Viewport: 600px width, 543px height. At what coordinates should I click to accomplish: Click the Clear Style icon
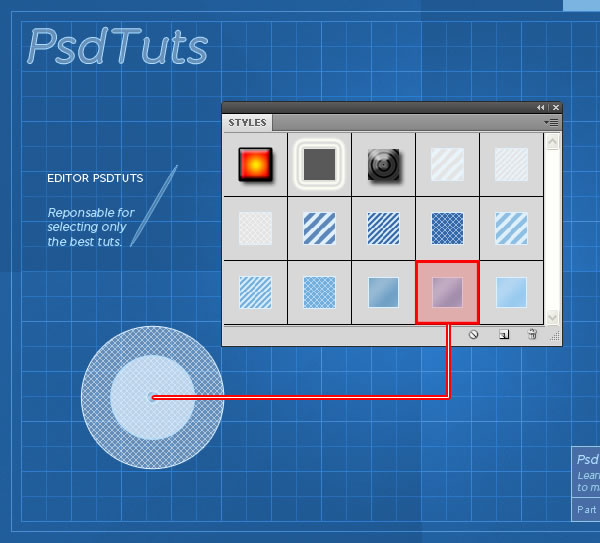[x=473, y=335]
